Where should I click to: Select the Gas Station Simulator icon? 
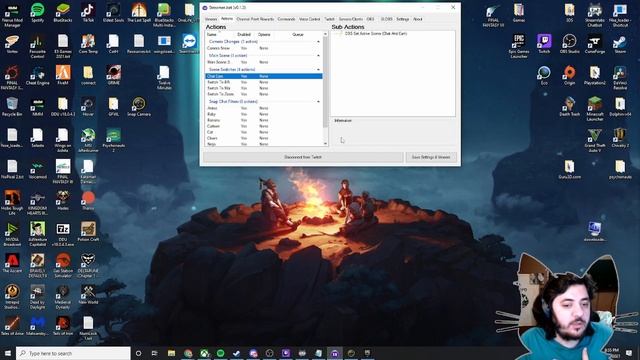click(x=63, y=265)
